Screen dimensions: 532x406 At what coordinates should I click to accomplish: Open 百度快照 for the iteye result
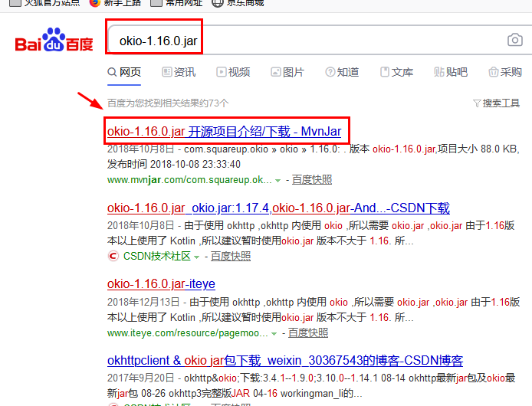(x=308, y=332)
